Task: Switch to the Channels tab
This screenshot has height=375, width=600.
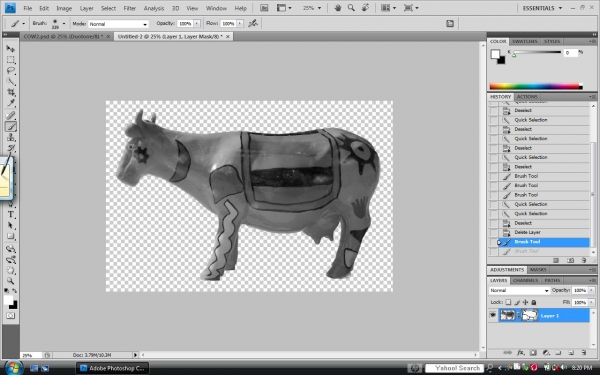Action: pos(525,280)
